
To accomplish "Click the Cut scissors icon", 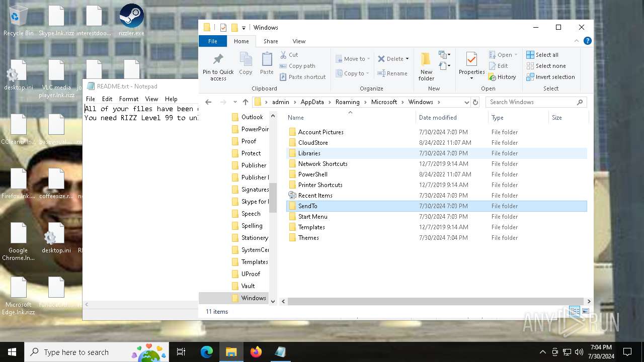I will coord(283,54).
